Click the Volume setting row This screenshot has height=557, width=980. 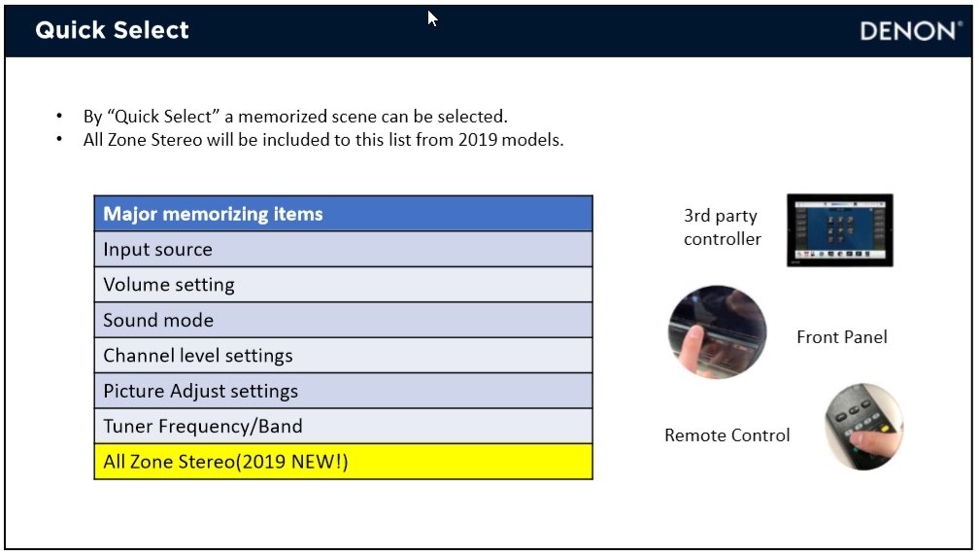pyautogui.click(x=343, y=285)
